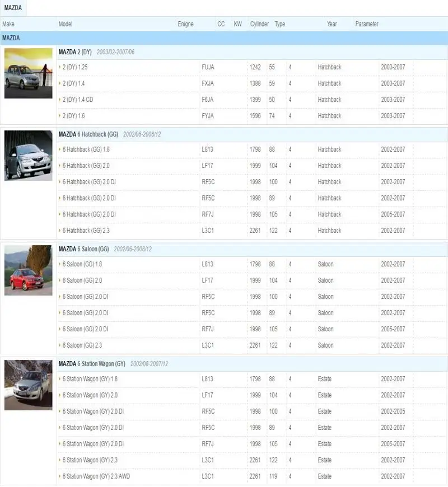Click arrow bullet beside 2 (DY) 1.4 row
This screenshot has height=487, width=448.
pyautogui.click(x=60, y=83)
